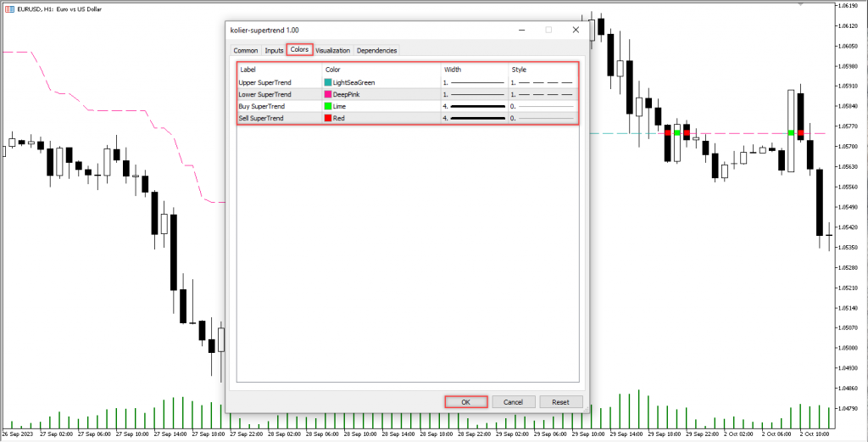The image size is (868, 442).
Task: Confirm settings with OK button
Action: tap(466, 402)
